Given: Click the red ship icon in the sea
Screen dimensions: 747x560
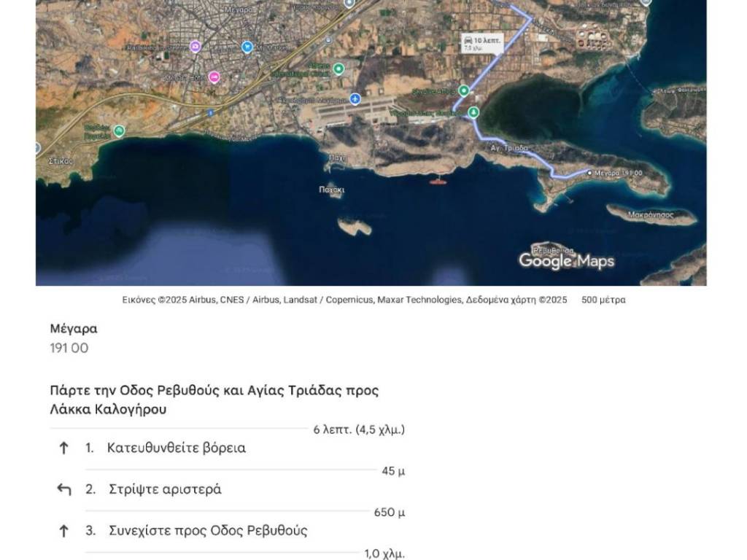Looking at the screenshot, I should 437,182.
